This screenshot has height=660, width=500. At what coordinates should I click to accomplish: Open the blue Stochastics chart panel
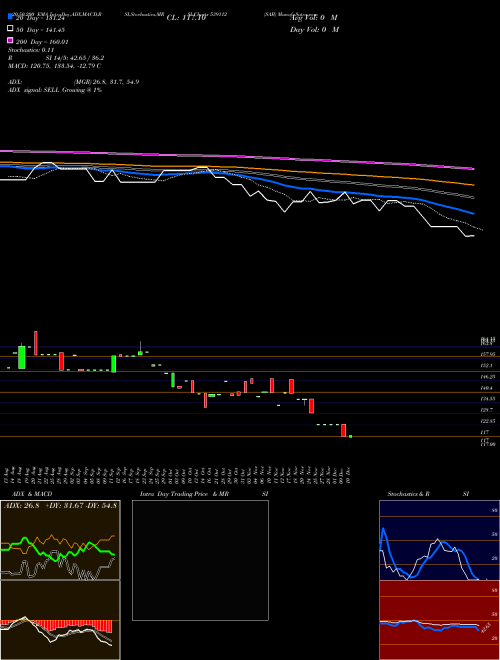tap(439, 540)
